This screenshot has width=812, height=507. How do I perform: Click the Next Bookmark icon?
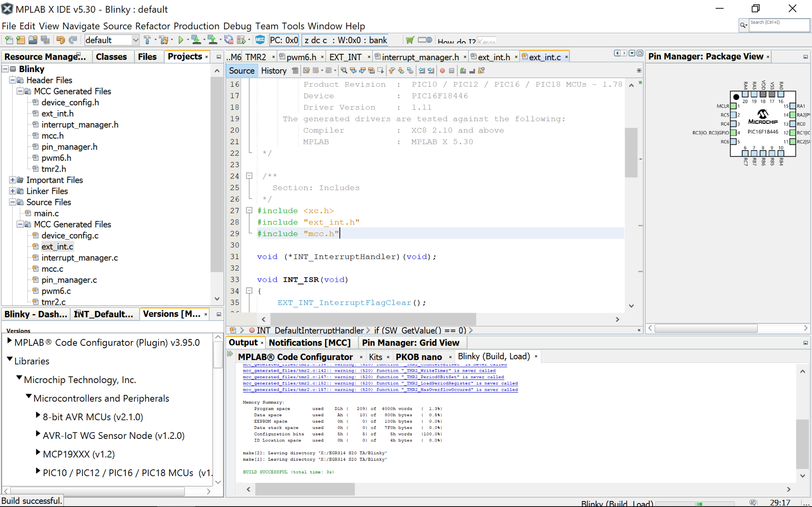401,71
